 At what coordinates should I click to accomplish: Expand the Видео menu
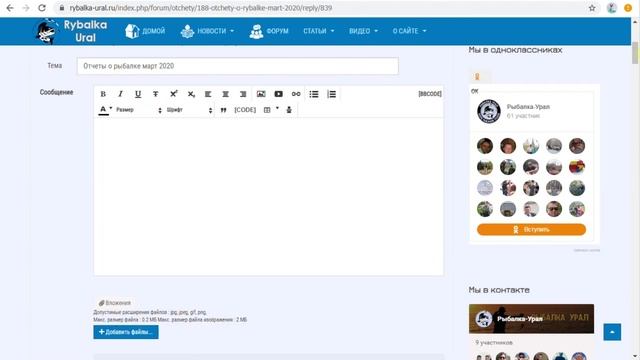click(x=363, y=31)
